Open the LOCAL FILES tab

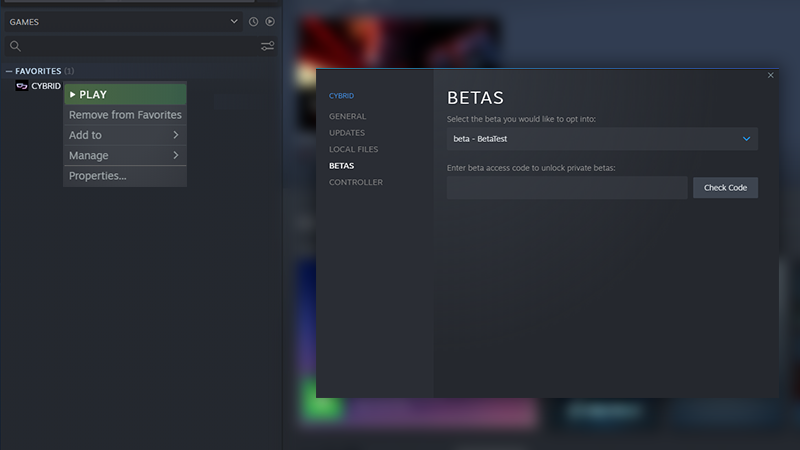(353, 149)
